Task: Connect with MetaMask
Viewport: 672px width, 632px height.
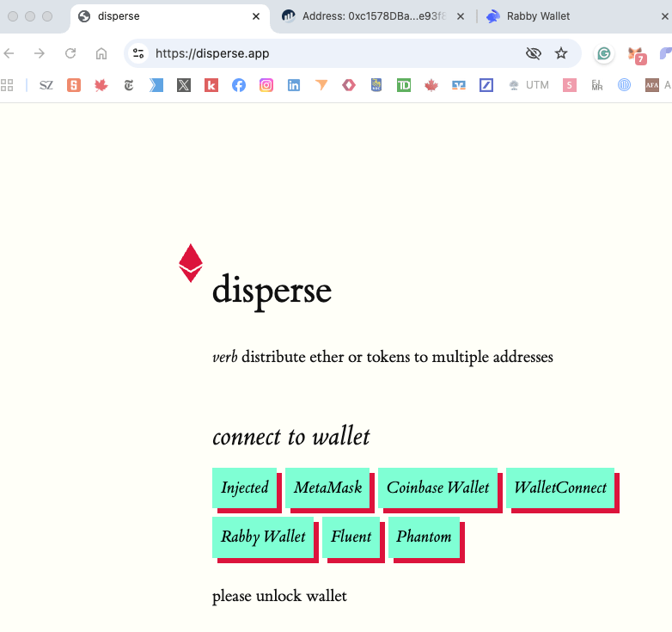Action: click(x=327, y=488)
